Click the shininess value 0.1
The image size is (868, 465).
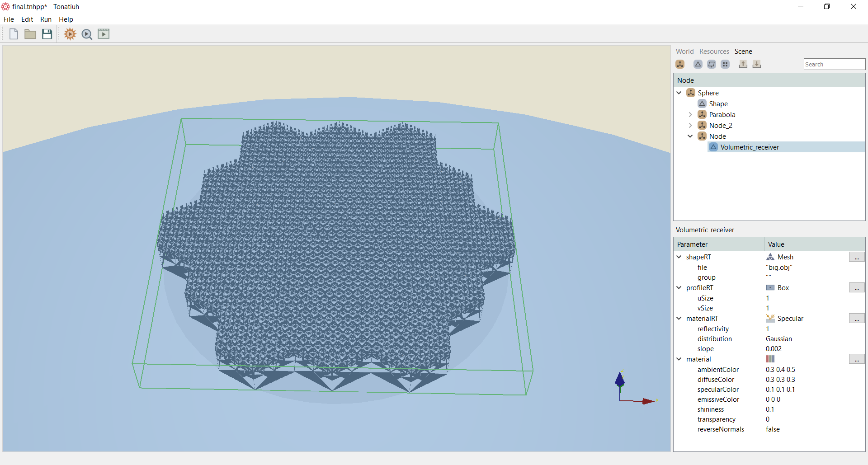pos(770,409)
